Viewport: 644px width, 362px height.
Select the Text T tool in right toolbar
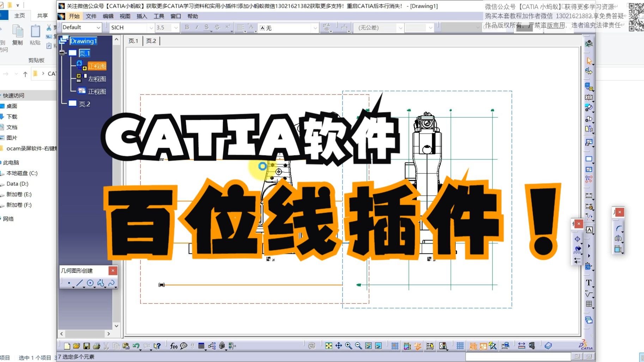[589, 283]
